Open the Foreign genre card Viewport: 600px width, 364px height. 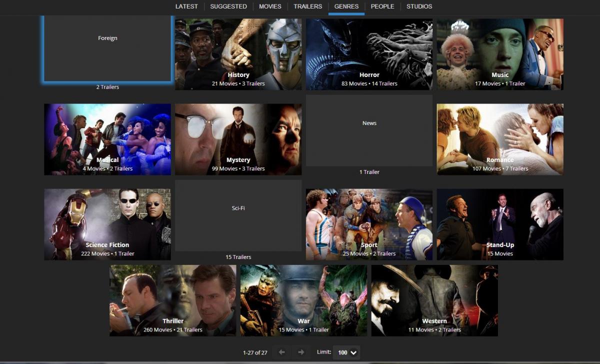pos(107,48)
